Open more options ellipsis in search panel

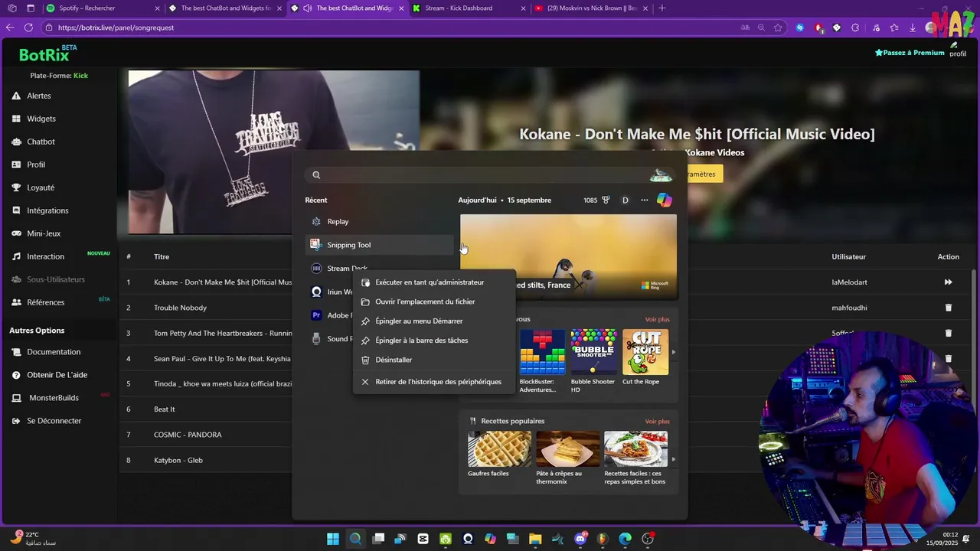click(645, 201)
